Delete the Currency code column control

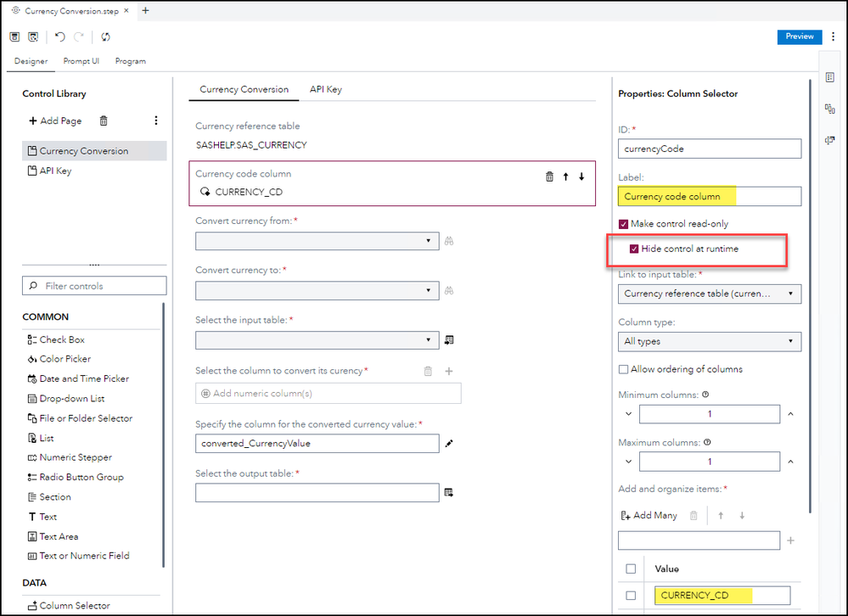549,176
